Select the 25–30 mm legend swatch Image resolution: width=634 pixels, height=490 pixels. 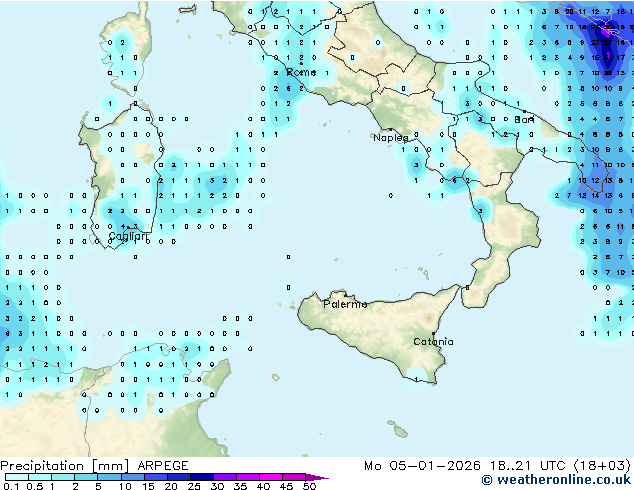(x=201, y=477)
